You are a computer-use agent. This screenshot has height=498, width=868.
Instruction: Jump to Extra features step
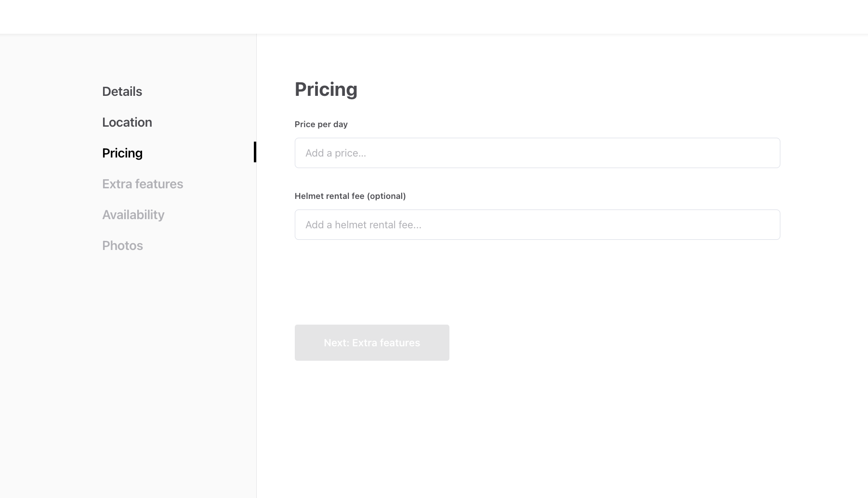(x=142, y=184)
